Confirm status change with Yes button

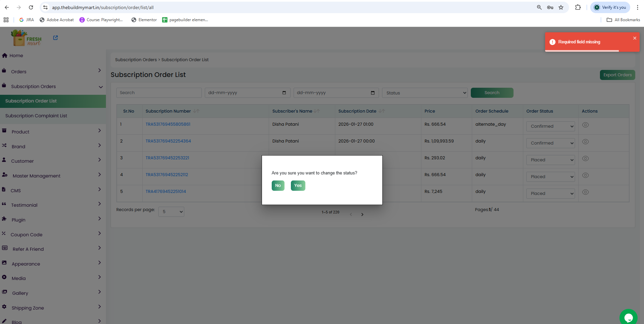tap(298, 186)
